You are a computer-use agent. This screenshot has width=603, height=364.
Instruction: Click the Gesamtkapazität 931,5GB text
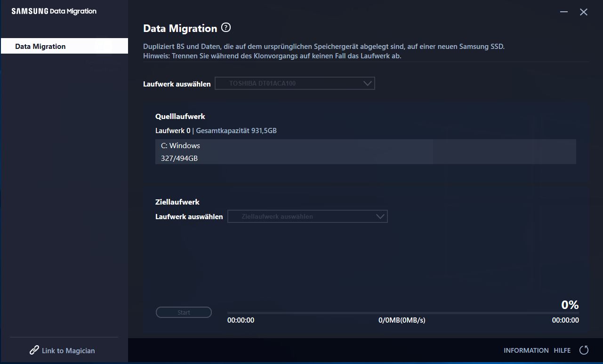tap(236, 131)
